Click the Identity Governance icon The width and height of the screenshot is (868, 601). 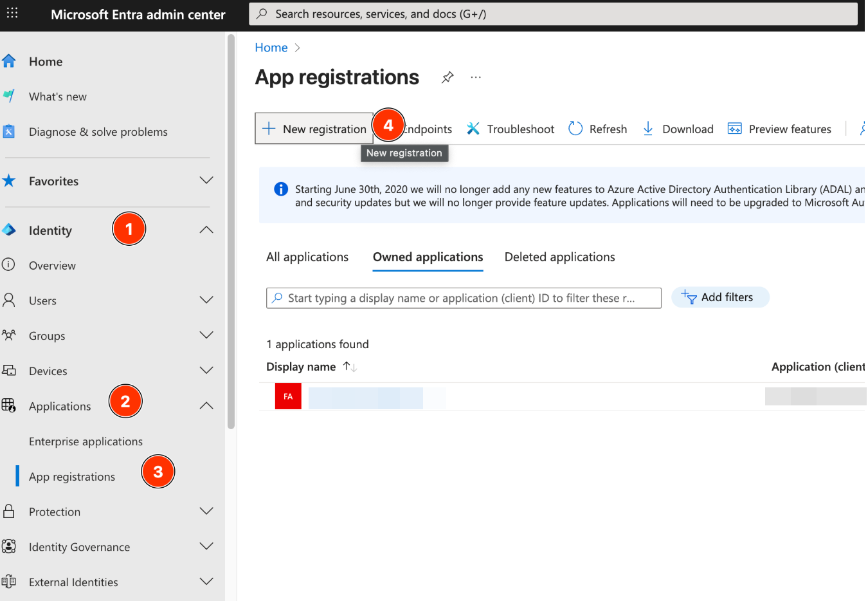pos(9,546)
